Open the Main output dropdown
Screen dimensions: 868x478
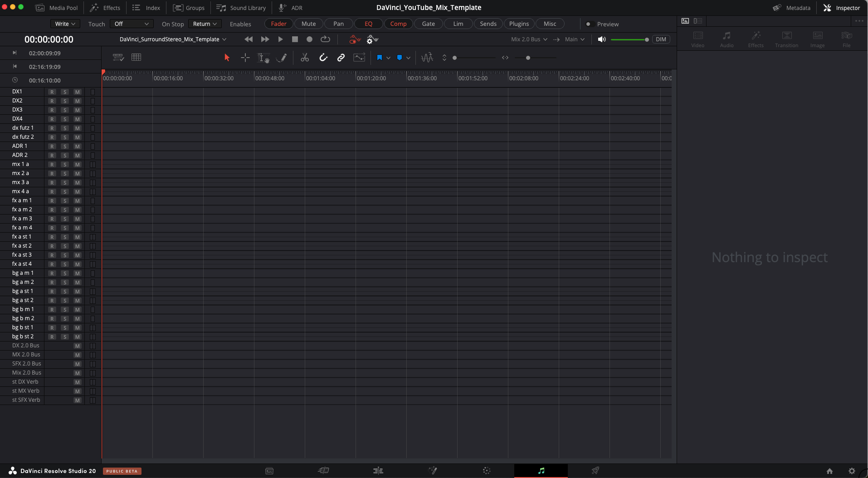[x=575, y=39]
